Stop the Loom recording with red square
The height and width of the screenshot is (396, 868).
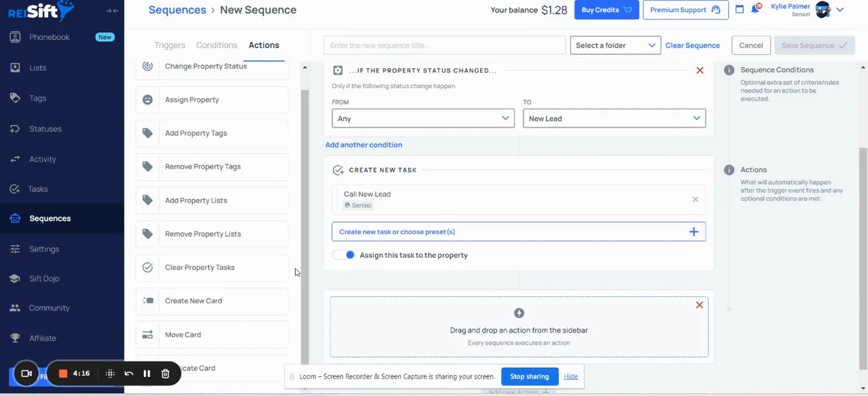coord(63,373)
